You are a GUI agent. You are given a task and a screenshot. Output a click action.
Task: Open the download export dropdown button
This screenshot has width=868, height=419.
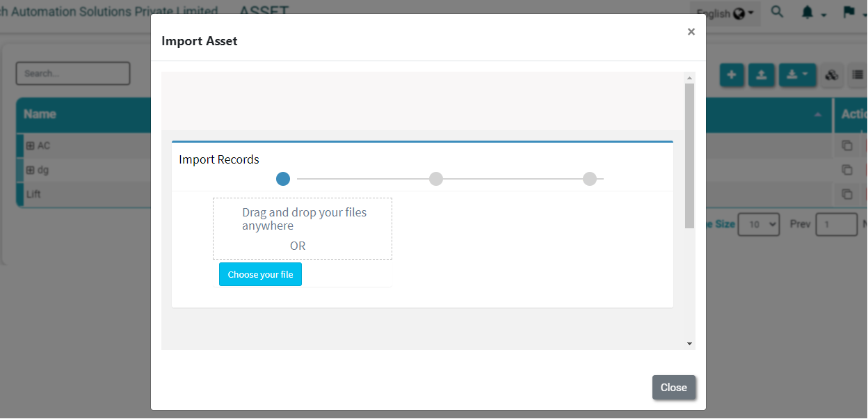pyautogui.click(x=797, y=74)
